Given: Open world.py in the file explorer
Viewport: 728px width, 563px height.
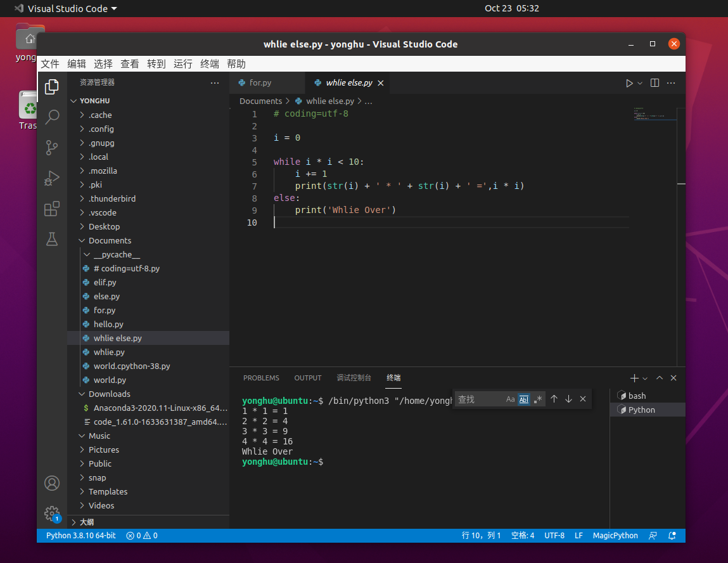Looking at the screenshot, I should click(110, 380).
